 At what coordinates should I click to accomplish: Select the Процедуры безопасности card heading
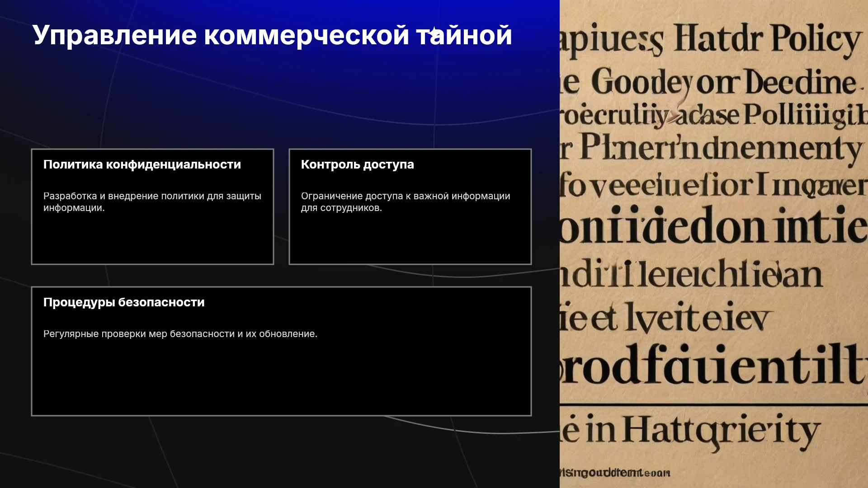[x=124, y=302]
